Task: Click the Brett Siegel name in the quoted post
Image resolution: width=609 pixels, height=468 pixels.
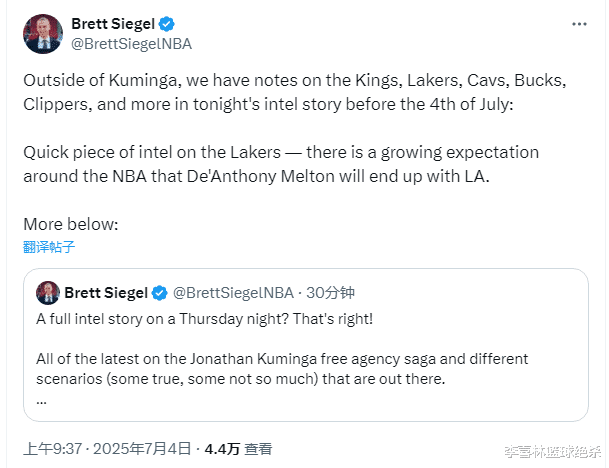Action: coord(106,293)
